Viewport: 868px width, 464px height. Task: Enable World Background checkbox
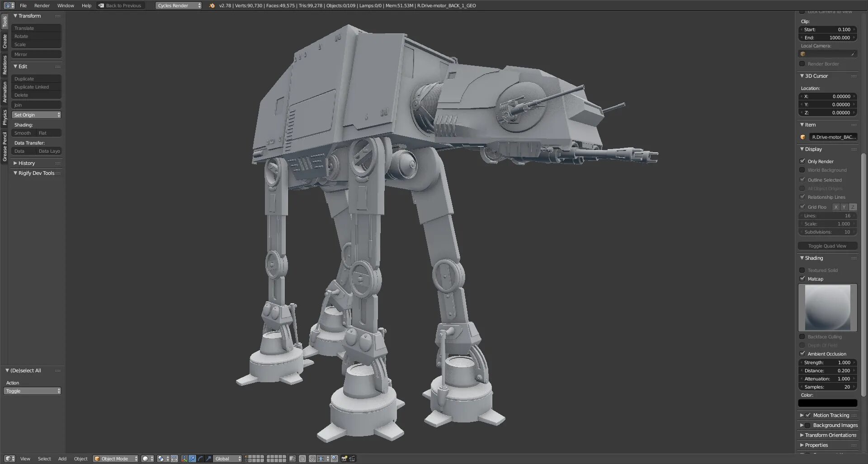(x=802, y=170)
